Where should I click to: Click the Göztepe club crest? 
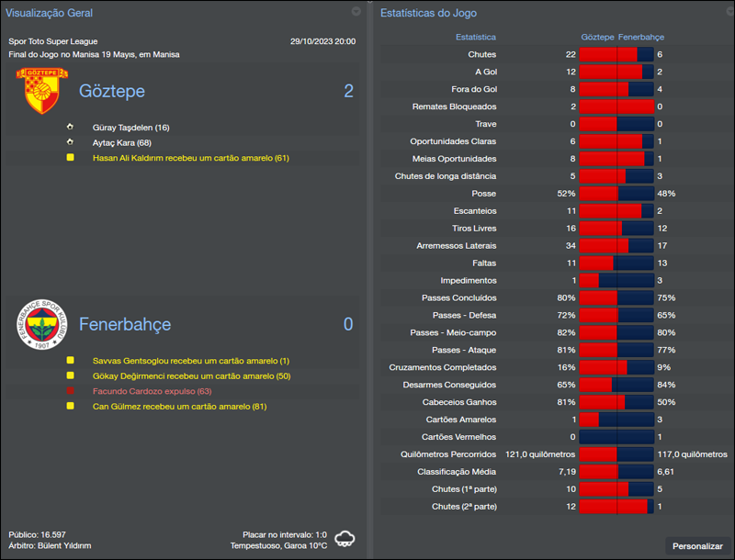(x=38, y=90)
